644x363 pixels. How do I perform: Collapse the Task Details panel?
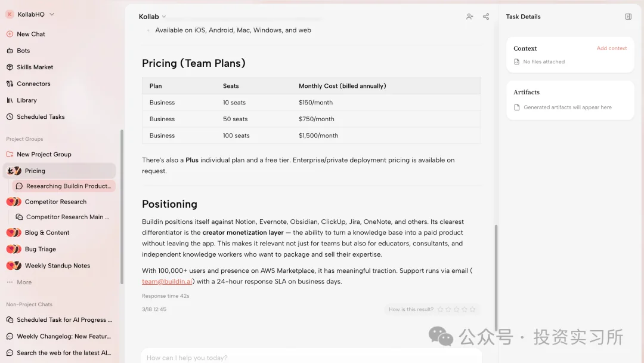(628, 17)
